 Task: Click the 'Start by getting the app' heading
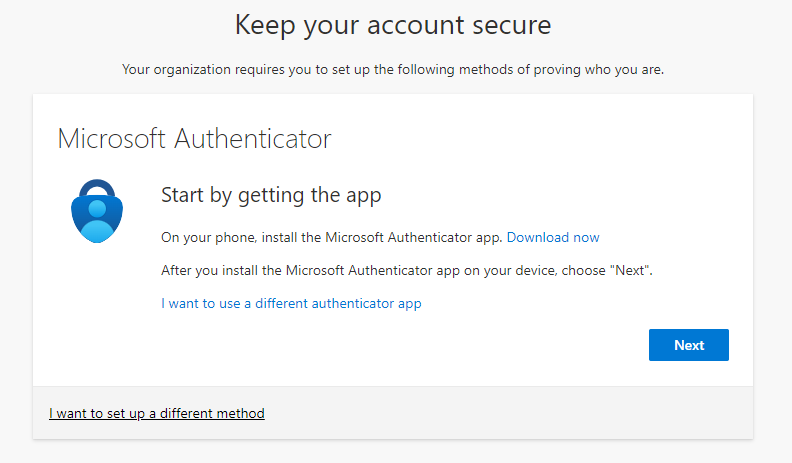tap(271, 195)
